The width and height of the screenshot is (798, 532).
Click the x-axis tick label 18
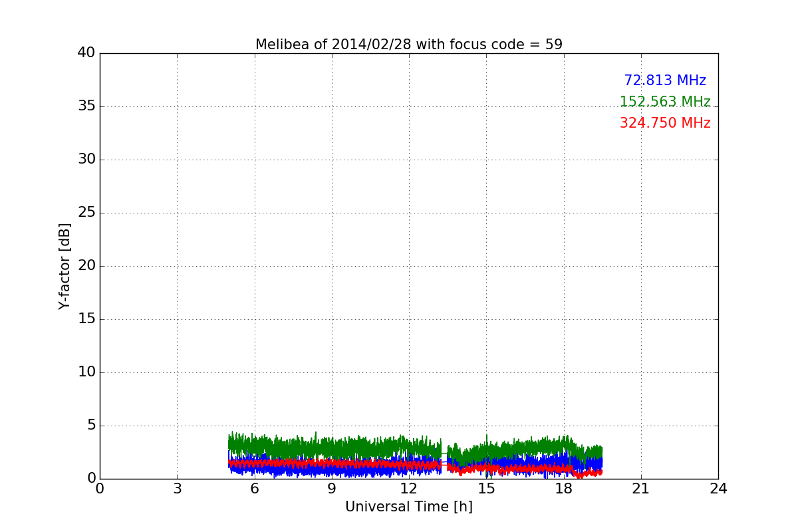coord(564,489)
